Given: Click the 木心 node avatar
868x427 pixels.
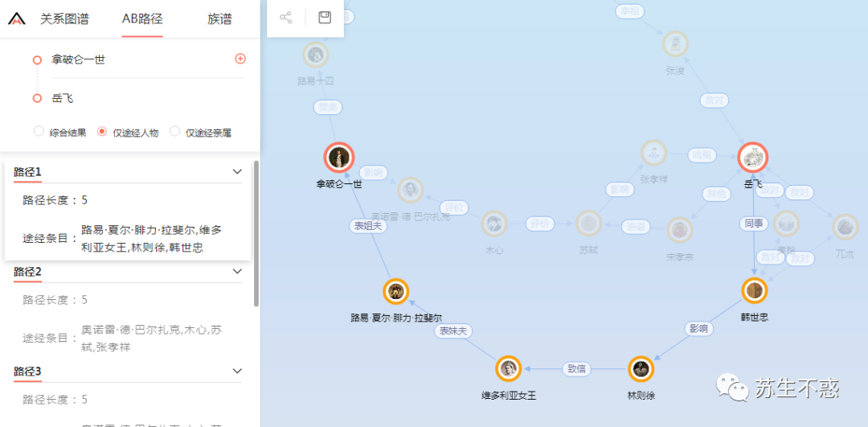Looking at the screenshot, I should (494, 224).
